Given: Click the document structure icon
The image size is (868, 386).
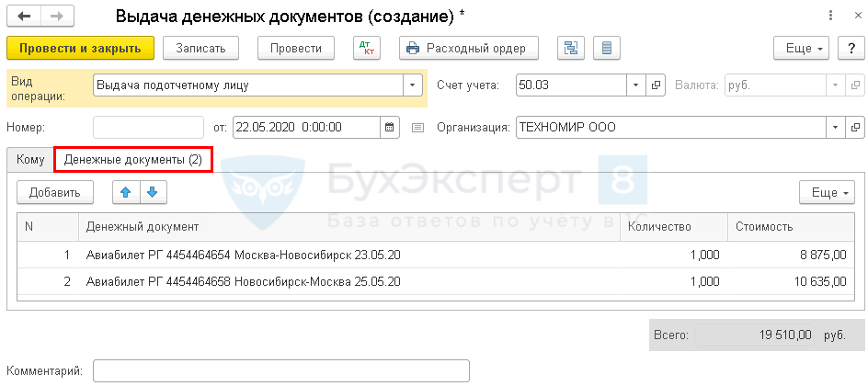Looking at the screenshot, I should click(x=571, y=48).
